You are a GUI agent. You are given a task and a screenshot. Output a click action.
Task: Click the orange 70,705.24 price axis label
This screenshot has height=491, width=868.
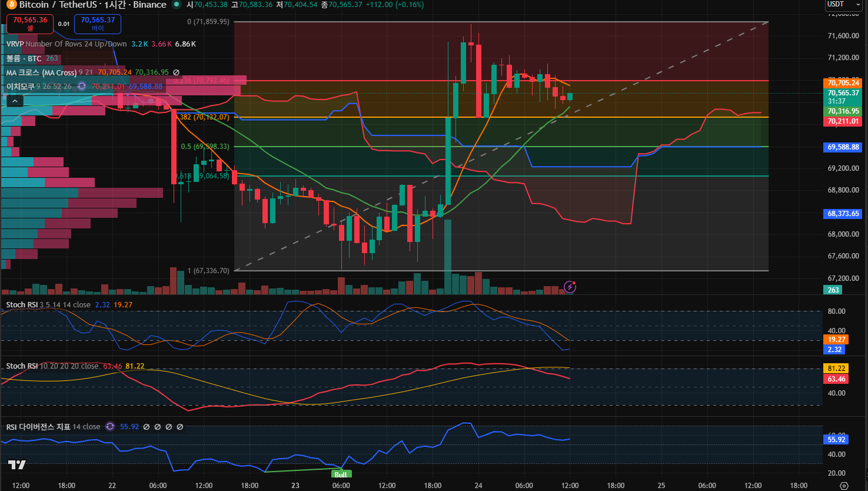(843, 83)
